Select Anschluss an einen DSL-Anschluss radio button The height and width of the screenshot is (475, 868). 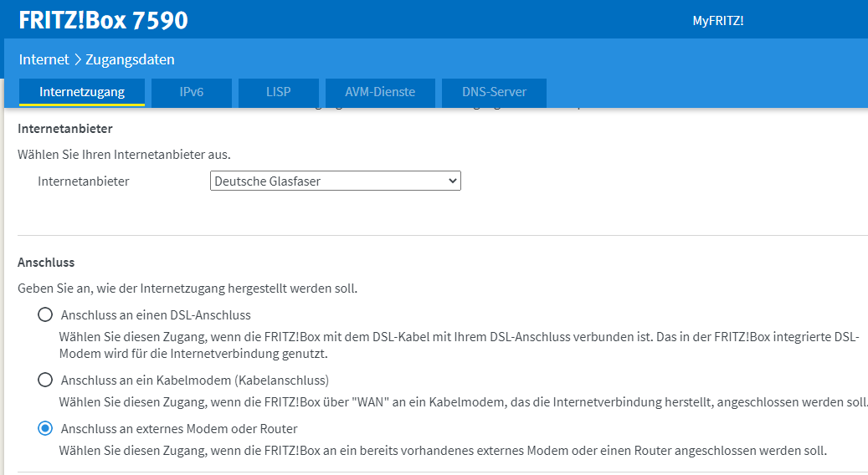pyautogui.click(x=45, y=314)
